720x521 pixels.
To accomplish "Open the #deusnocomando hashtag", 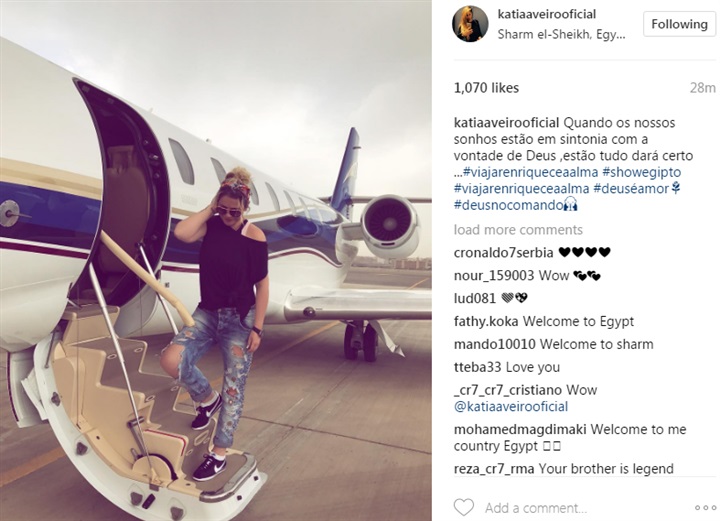I will (508, 205).
